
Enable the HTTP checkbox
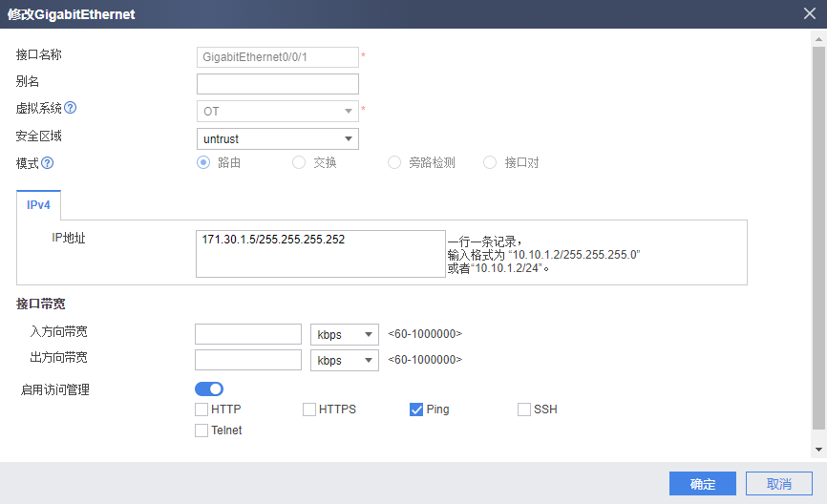tap(201, 409)
